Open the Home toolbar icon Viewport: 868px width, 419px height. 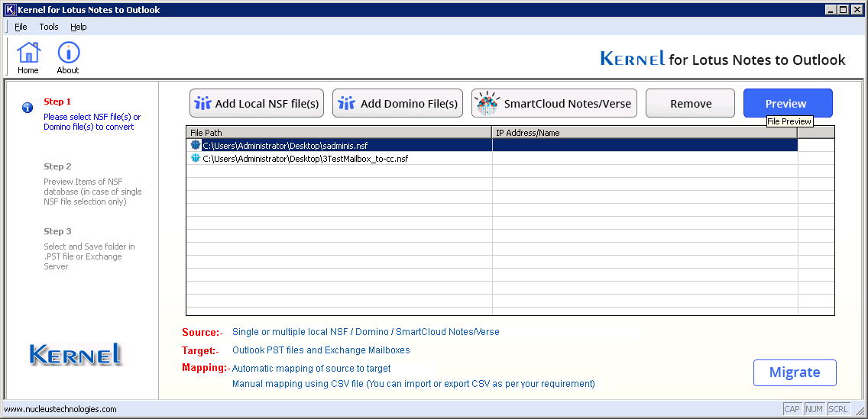click(x=28, y=57)
